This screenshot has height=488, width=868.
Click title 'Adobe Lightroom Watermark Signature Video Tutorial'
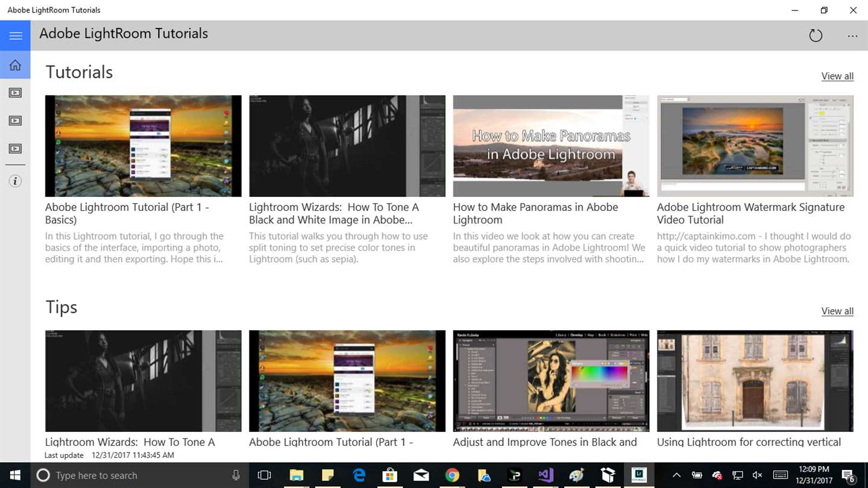point(751,213)
